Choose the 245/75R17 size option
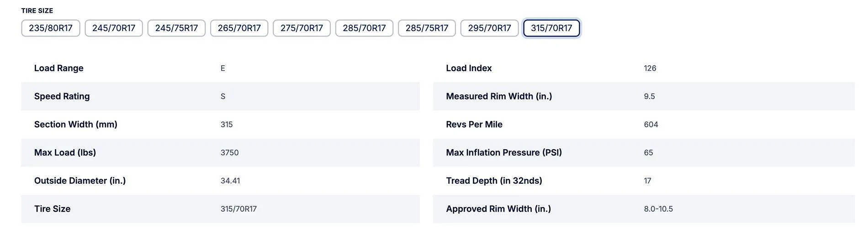Viewport: 868px width, 250px height. coord(176,28)
